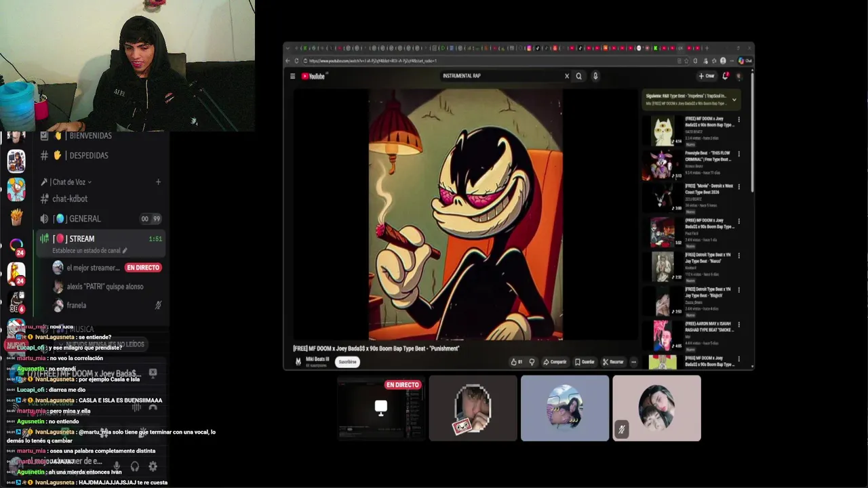
Task: Open YouTube account avatar menu
Action: [x=739, y=76]
